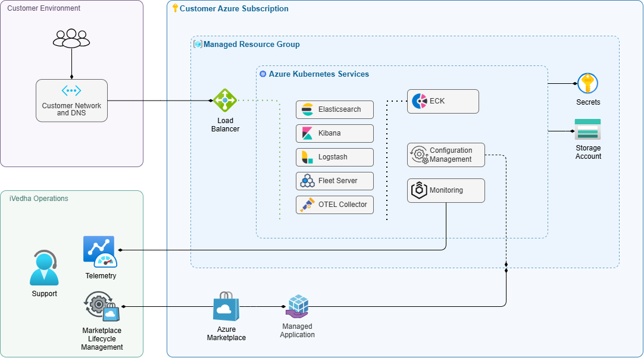The image size is (644, 358).
Task: Click the Azure Marketplace label
Action: click(x=226, y=334)
